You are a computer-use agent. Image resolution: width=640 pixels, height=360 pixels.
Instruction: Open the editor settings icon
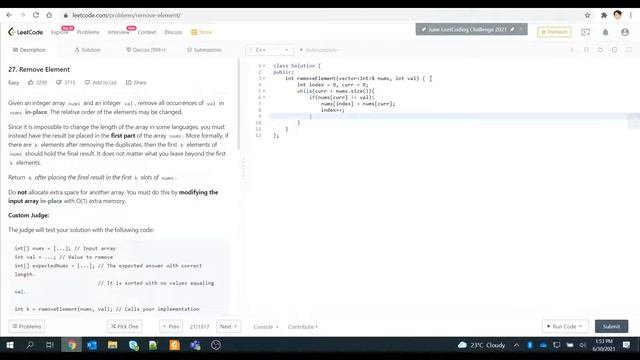click(614, 50)
